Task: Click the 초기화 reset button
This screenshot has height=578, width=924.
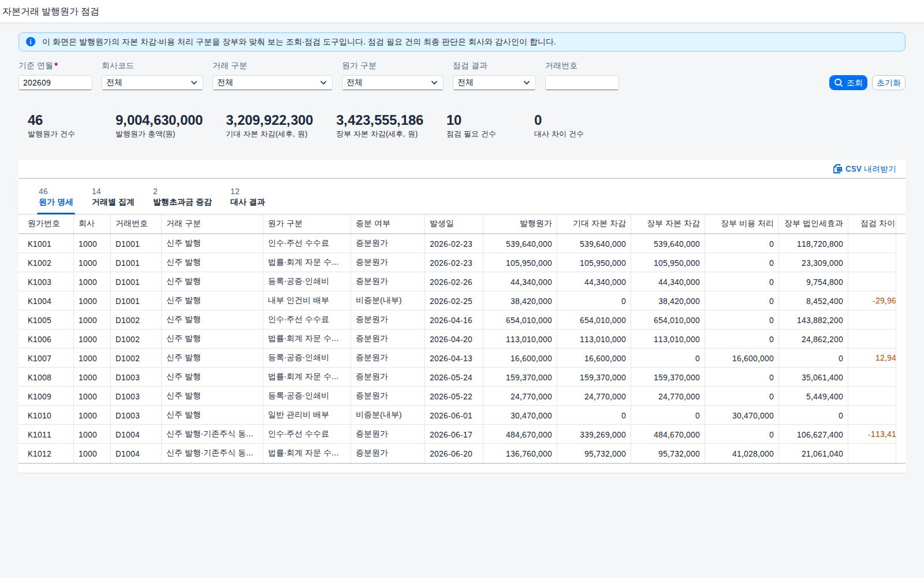Action: [x=889, y=83]
